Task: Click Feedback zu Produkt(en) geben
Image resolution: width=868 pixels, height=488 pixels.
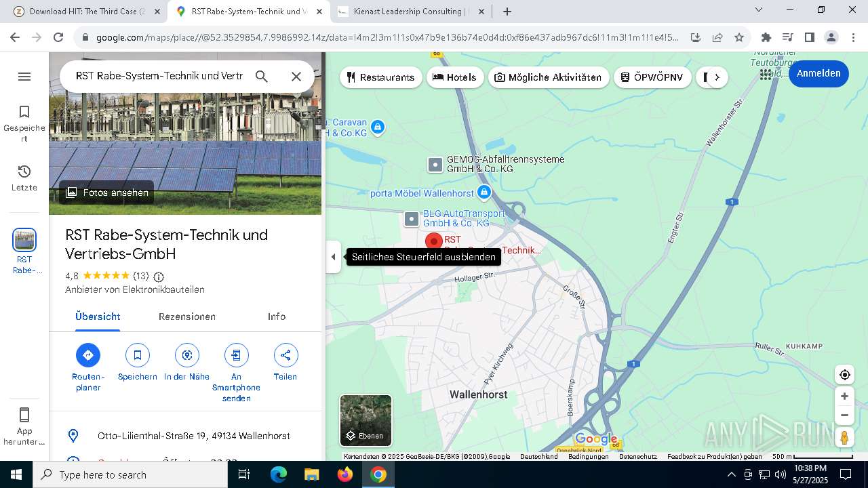Action: coord(715,457)
